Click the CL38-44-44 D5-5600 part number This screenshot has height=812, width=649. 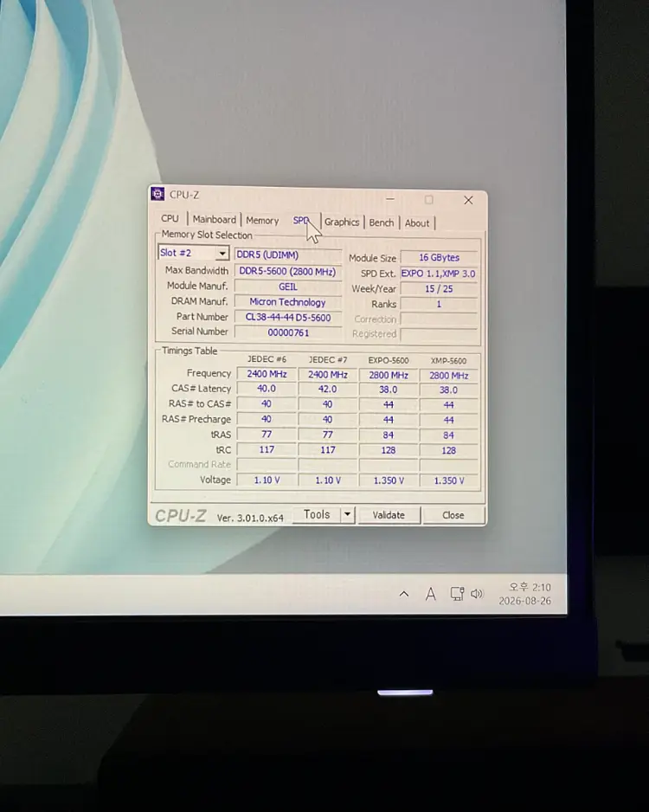(288, 318)
